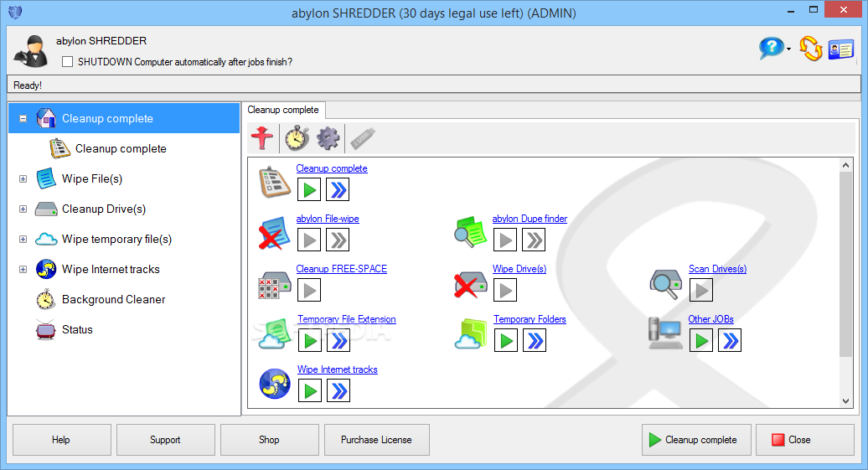Click the clipboard icon beside Cleanup complete link

tap(275, 182)
